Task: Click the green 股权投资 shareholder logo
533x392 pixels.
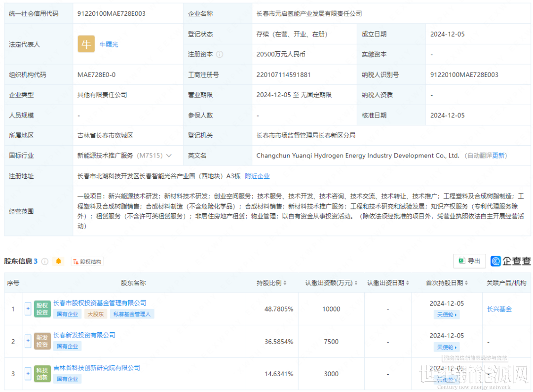Action: pos(42,309)
